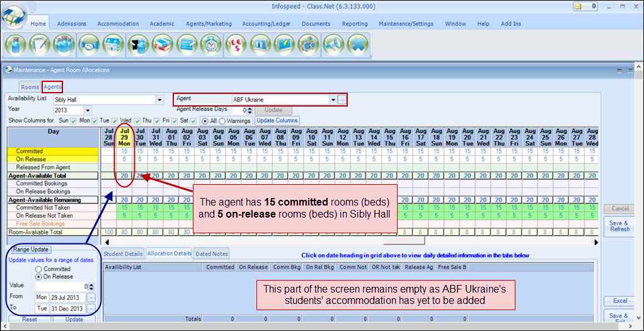Switch to the Student Details tab
This screenshot has width=644, height=331.
click(x=122, y=253)
